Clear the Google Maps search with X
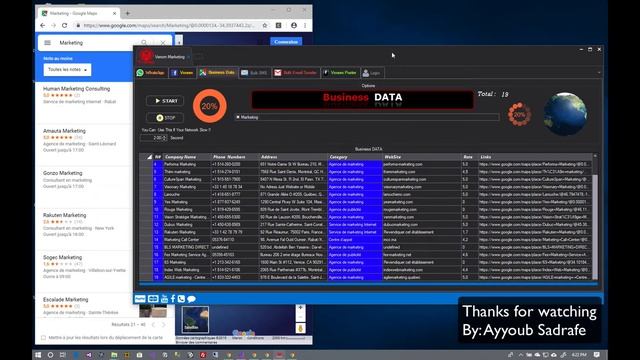640x360 pixels. coord(163,42)
